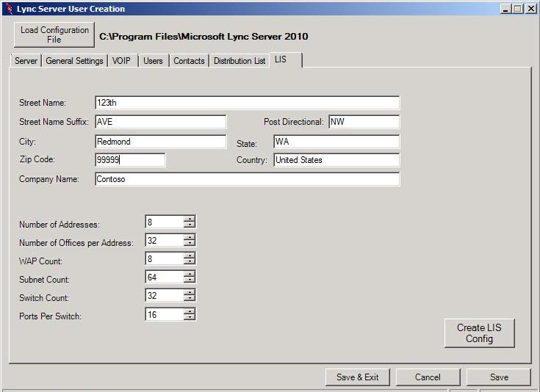Decrement Switch Count value
The height and width of the screenshot is (392, 540).
click(x=190, y=298)
